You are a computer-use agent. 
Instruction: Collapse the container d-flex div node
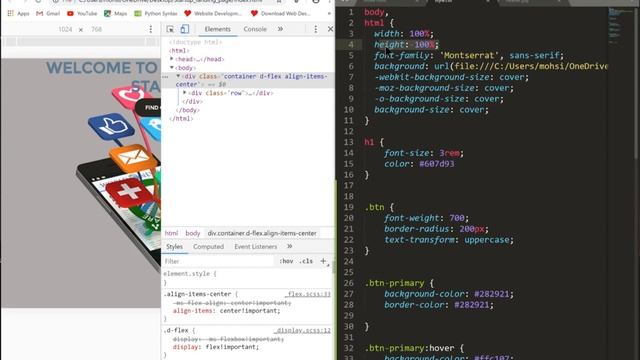tap(178, 76)
